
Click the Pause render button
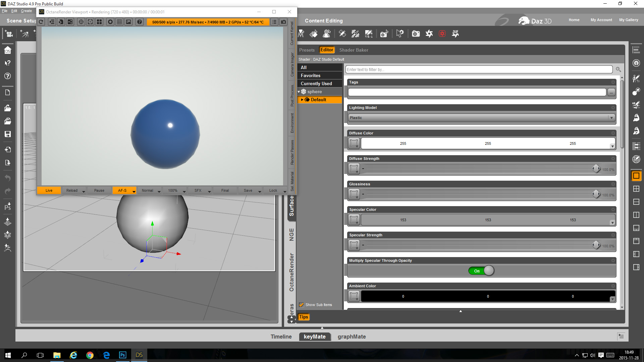point(99,190)
